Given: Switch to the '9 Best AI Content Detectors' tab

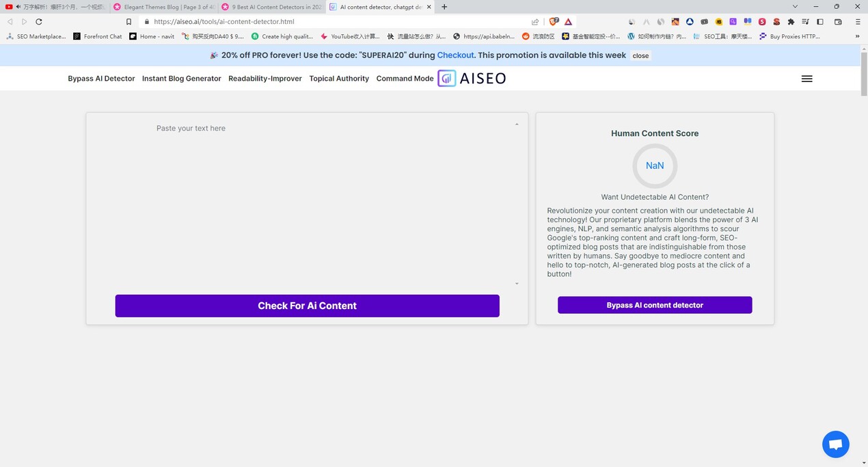Looking at the screenshot, I should [x=272, y=7].
